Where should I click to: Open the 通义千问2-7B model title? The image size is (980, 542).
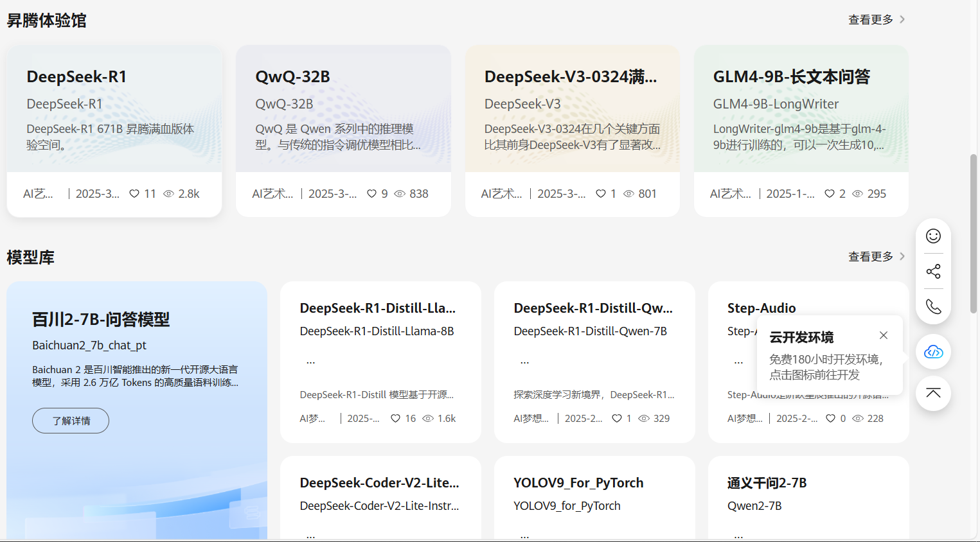(767, 483)
